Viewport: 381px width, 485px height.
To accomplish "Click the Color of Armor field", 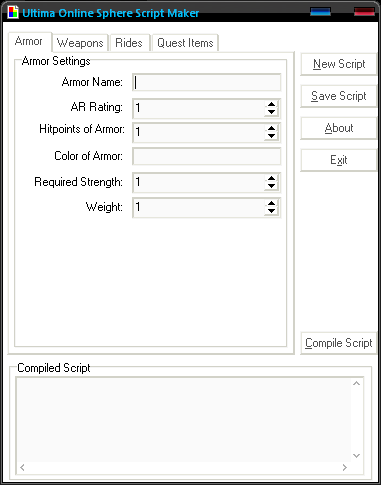I will pyautogui.click(x=207, y=156).
